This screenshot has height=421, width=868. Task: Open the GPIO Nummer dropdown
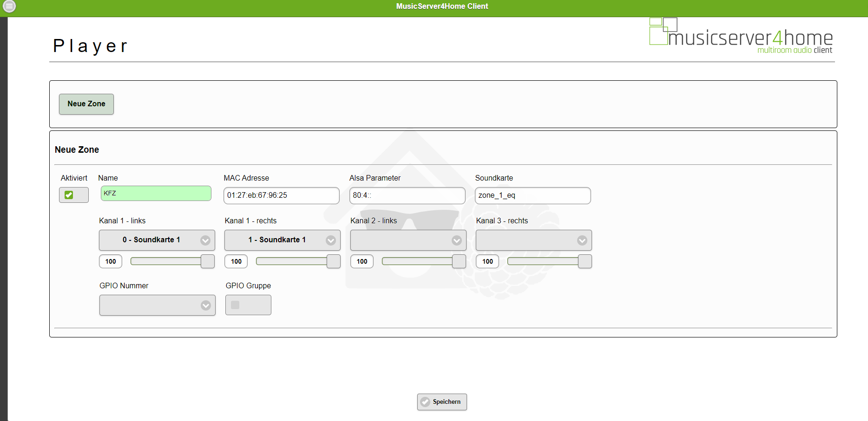click(157, 305)
